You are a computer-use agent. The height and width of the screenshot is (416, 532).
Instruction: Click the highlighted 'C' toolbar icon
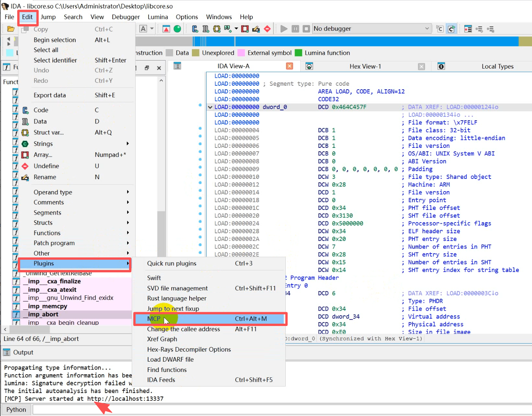[452, 29]
